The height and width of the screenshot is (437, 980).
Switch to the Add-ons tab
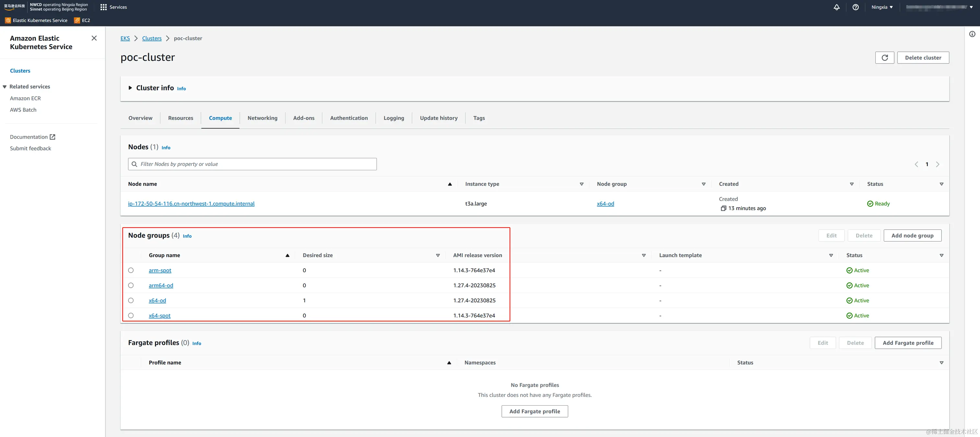click(x=304, y=118)
